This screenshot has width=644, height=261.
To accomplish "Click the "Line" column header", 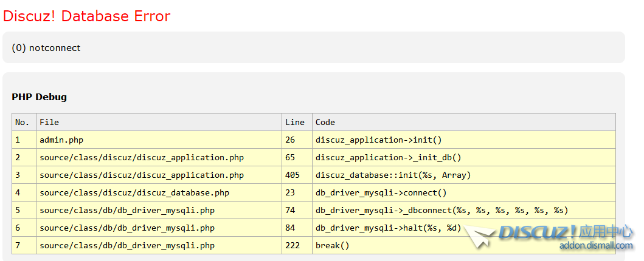I will point(295,123).
